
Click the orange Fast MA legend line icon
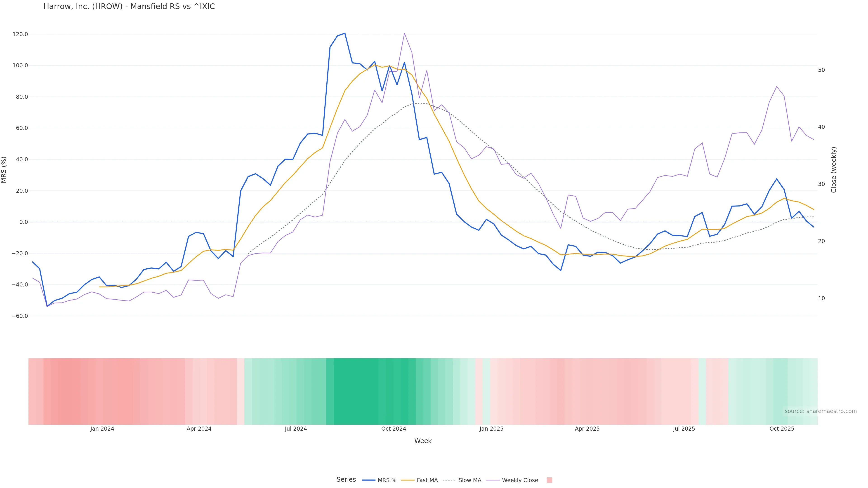[408, 480]
